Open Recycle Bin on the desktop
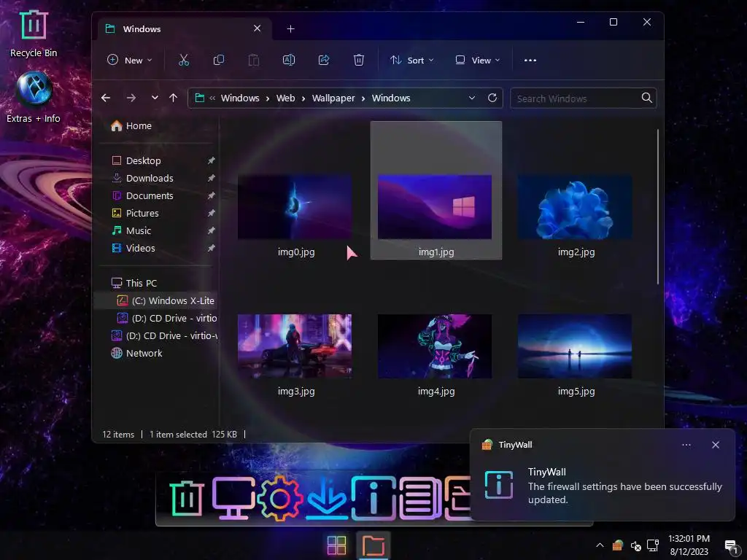Screen dimensions: 747x560 34,34
